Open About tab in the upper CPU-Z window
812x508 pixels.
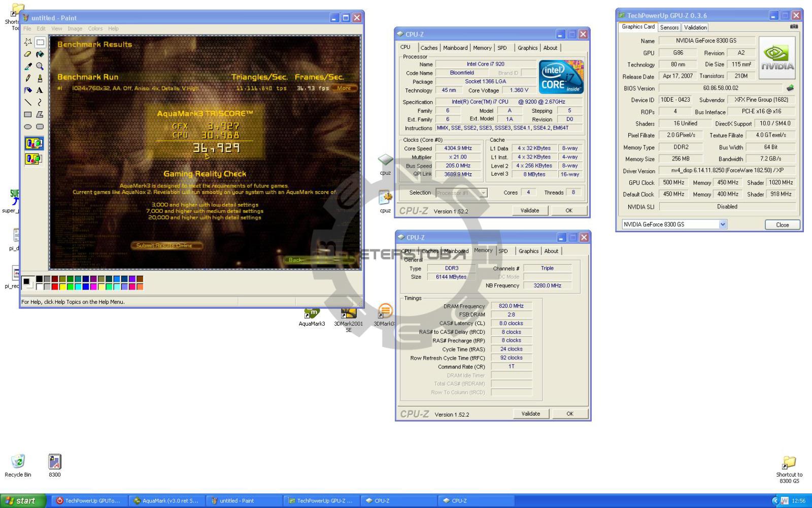pyautogui.click(x=550, y=48)
